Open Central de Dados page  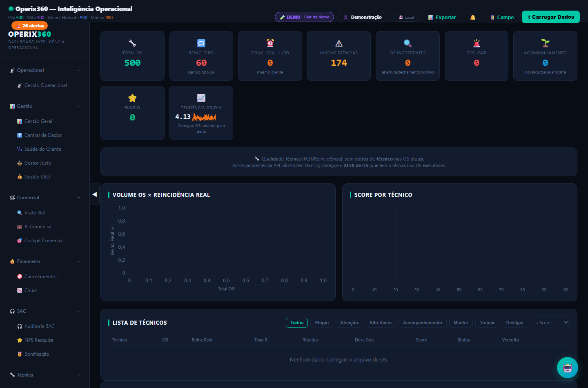pyautogui.click(x=43, y=135)
